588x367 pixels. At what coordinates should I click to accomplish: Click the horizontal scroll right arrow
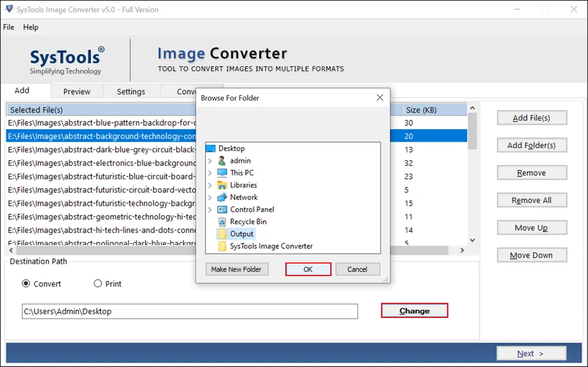(x=462, y=250)
